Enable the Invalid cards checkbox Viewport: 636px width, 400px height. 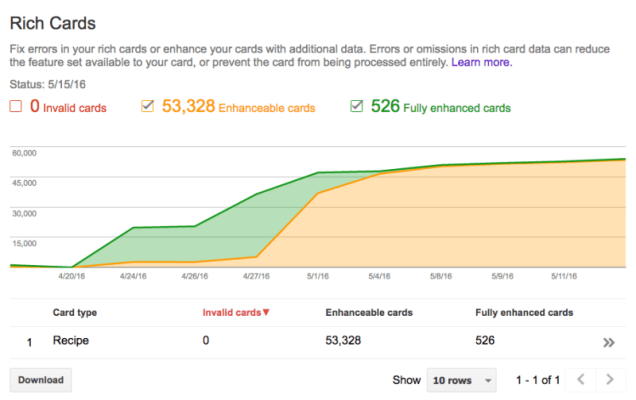15,107
